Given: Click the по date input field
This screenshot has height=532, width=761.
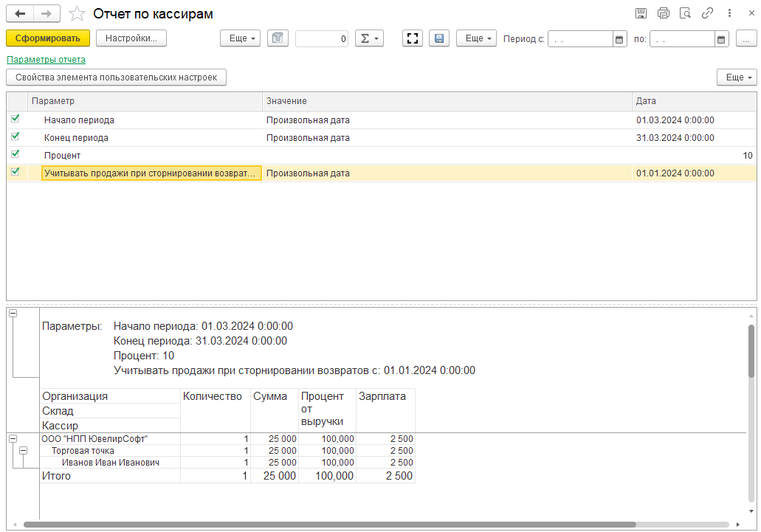Looking at the screenshot, I should (x=682, y=39).
